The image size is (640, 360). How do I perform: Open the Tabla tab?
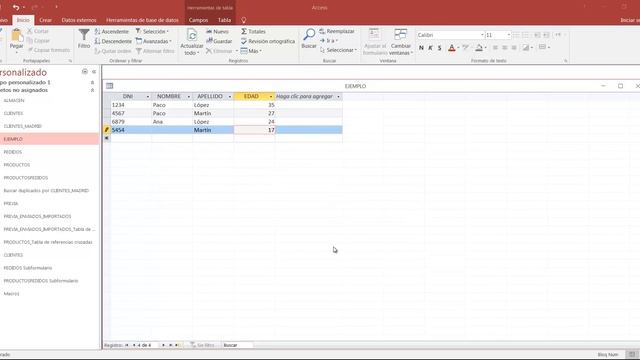pyautogui.click(x=224, y=20)
